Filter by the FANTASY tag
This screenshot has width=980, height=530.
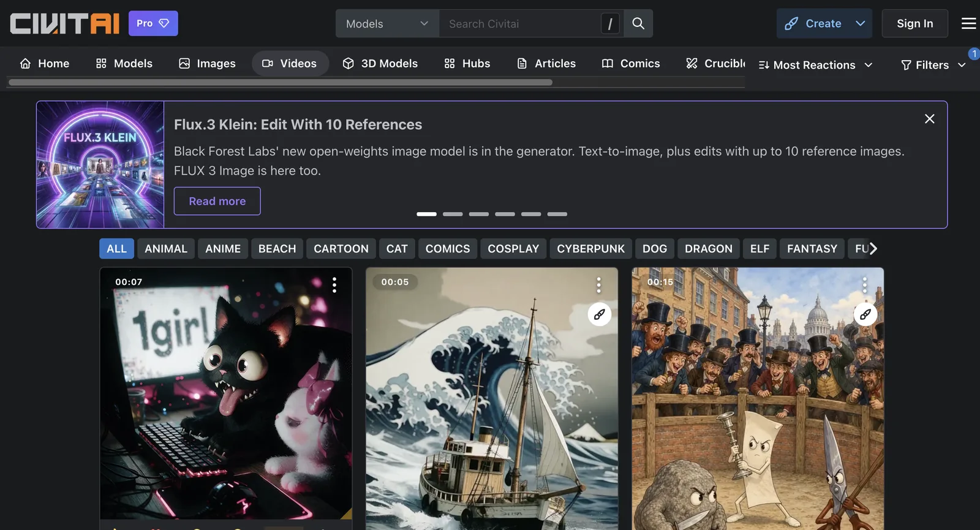coord(812,249)
